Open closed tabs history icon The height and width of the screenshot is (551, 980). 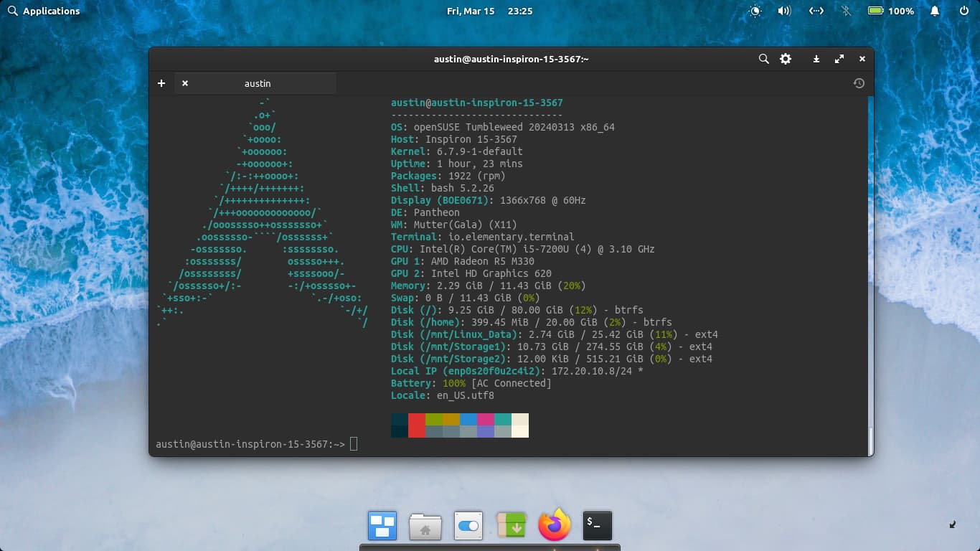pos(859,83)
